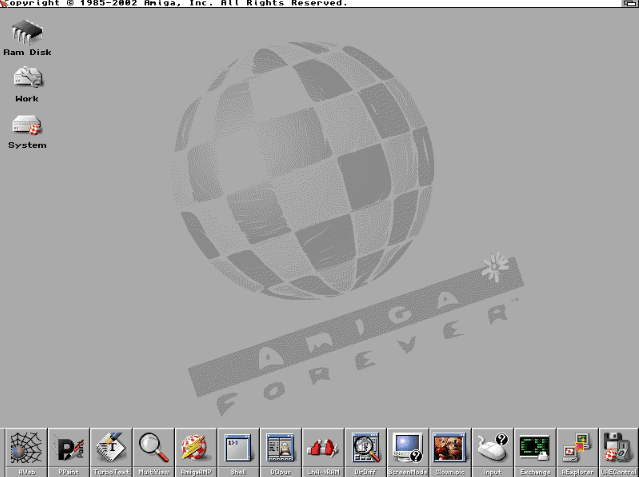This screenshot has width=639, height=477.
Task: Launch AmigaAMP music player
Action: pos(196,452)
